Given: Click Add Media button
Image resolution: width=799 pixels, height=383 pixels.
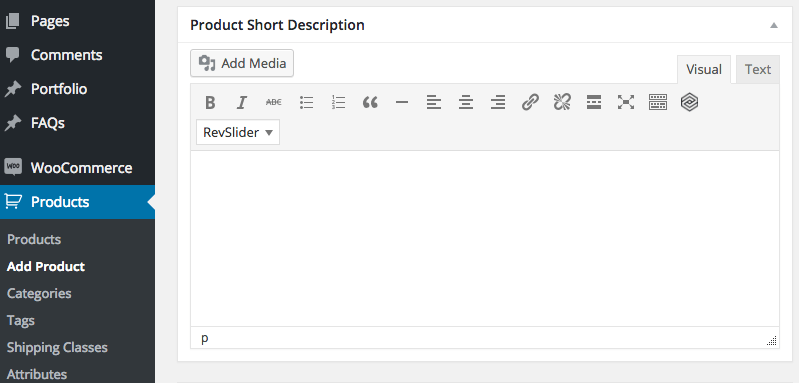Looking at the screenshot, I should click(x=242, y=63).
